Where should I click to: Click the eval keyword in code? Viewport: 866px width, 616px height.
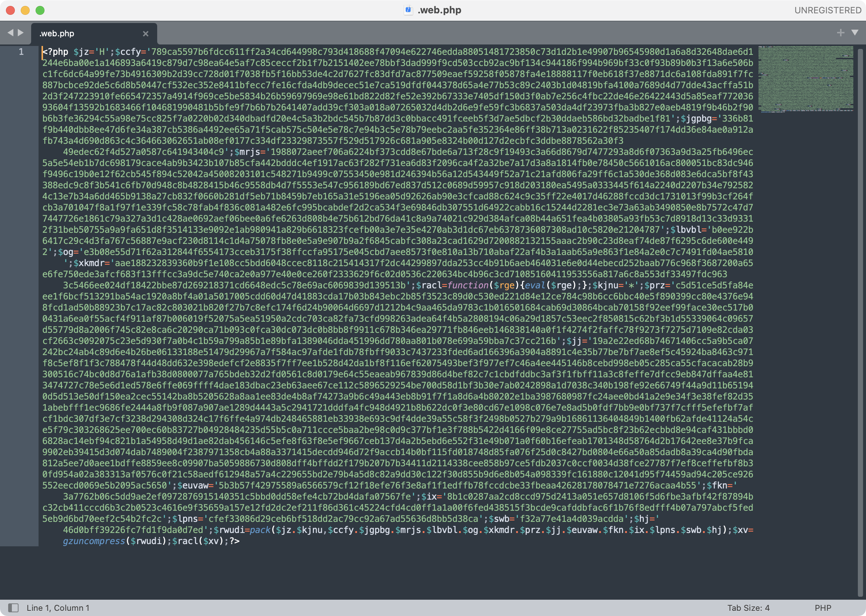[x=535, y=285]
